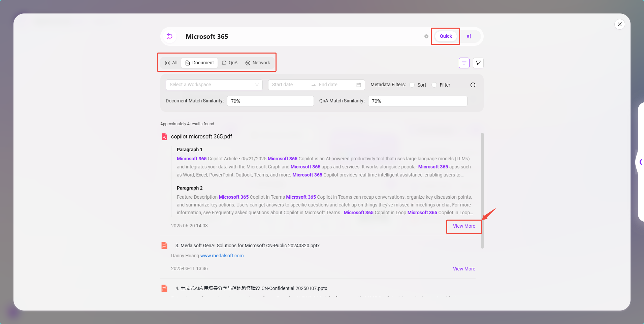
Task: Click the PowerPoint icon for Medalsoft GenAI Solutions
Action: [164, 246]
